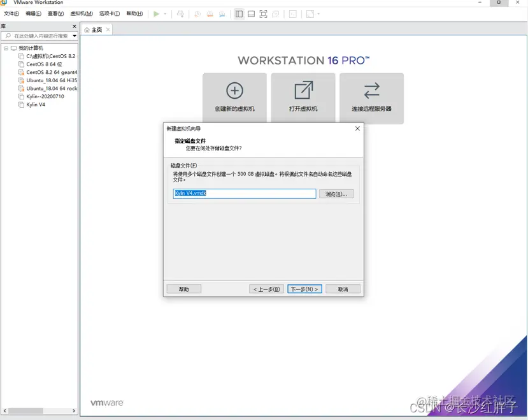The width and height of the screenshot is (528, 420).
Task: Click the CentOS 8 64 位 VM icon
Action: point(21,64)
